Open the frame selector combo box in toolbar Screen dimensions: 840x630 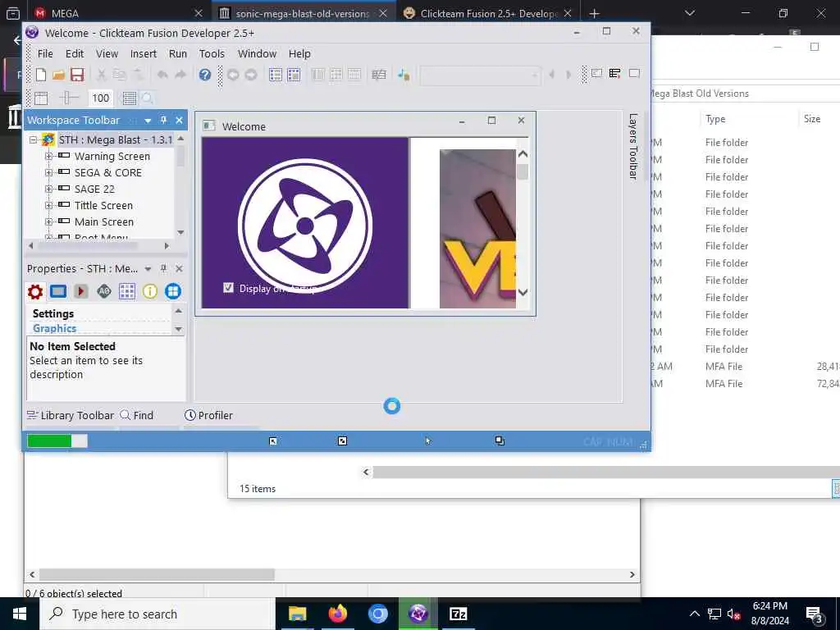point(480,75)
